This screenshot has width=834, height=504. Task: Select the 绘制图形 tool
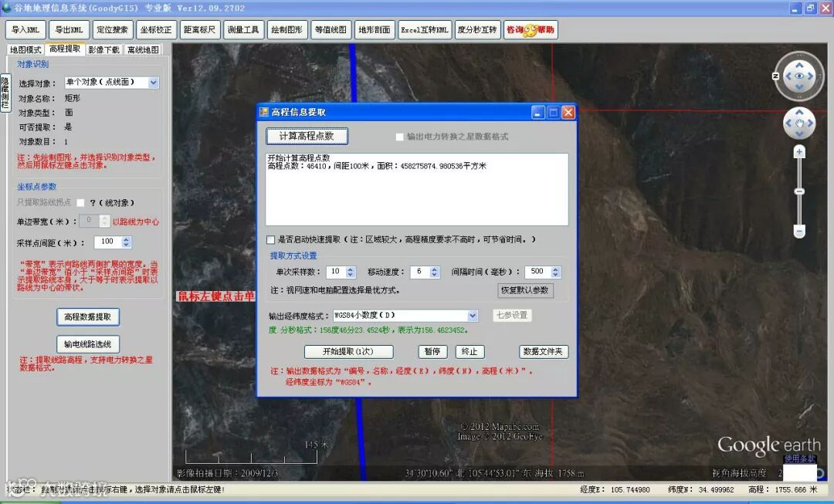click(x=287, y=30)
